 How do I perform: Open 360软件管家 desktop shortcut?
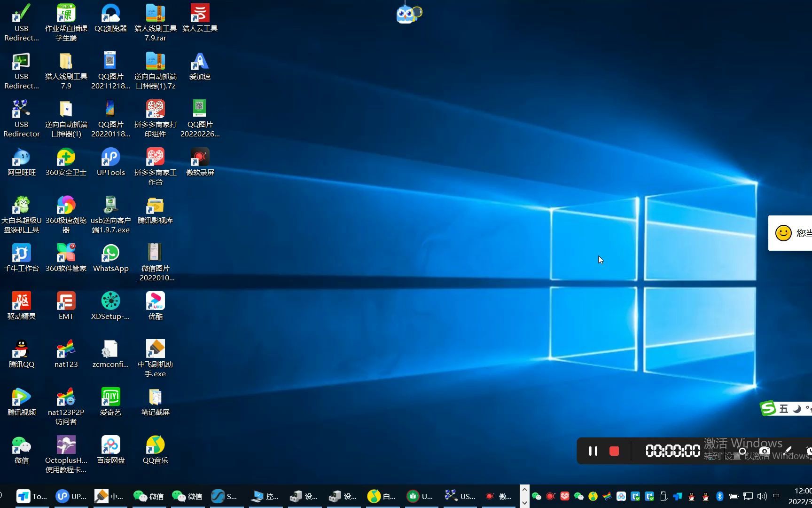tap(66, 258)
